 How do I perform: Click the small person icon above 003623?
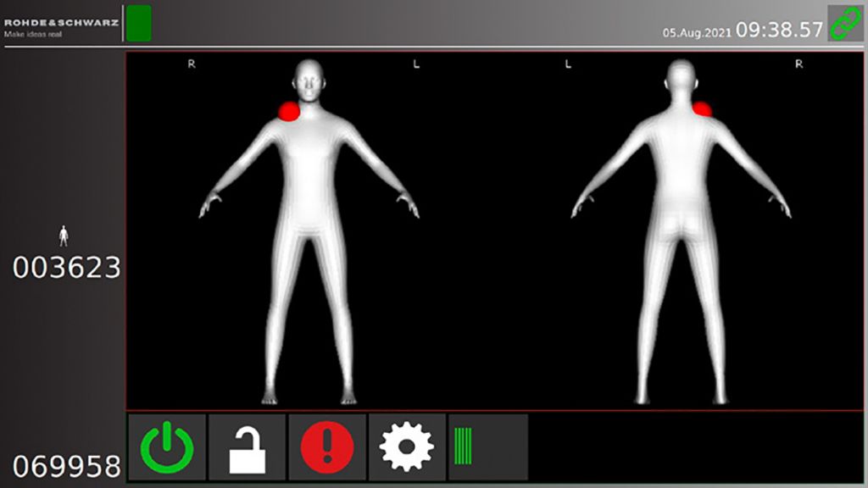pos(63,236)
